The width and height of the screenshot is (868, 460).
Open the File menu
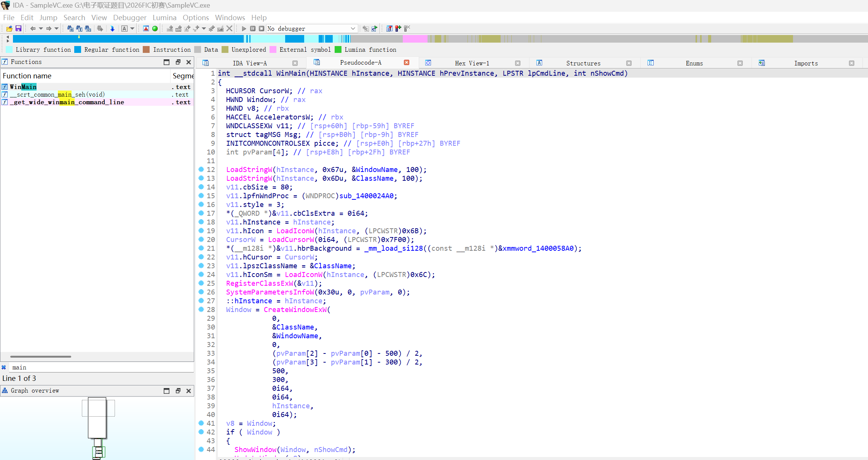pos(9,18)
